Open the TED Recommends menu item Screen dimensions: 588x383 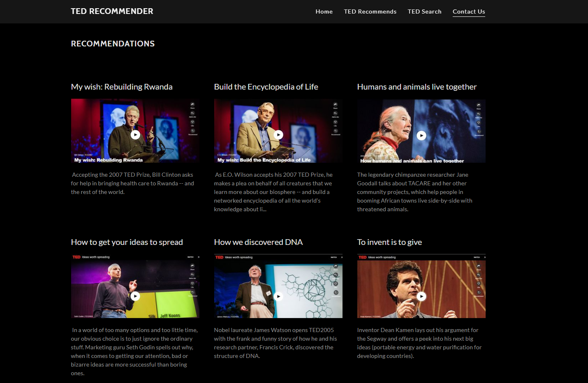pos(370,12)
